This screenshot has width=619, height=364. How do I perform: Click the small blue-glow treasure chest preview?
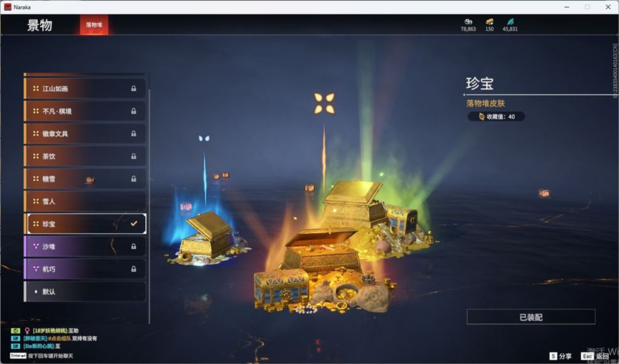click(x=207, y=240)
